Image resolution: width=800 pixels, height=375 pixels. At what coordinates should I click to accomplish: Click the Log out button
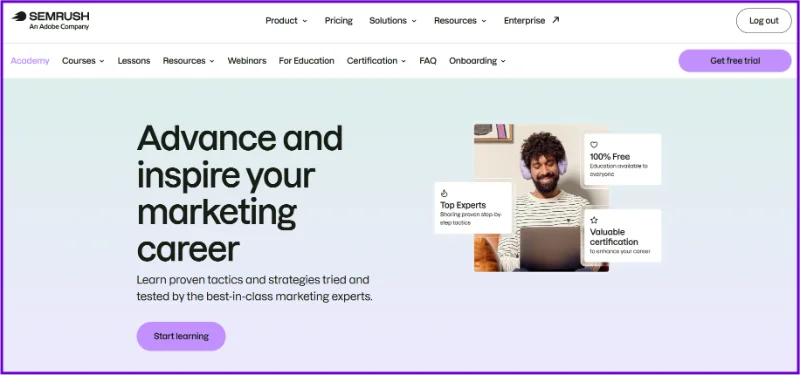tap(764, 21)
